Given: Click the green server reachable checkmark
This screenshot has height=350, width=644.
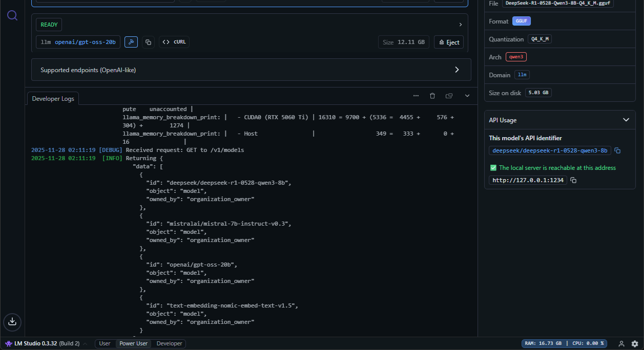Looking at the screenshot, I should (x=493, y=168).
